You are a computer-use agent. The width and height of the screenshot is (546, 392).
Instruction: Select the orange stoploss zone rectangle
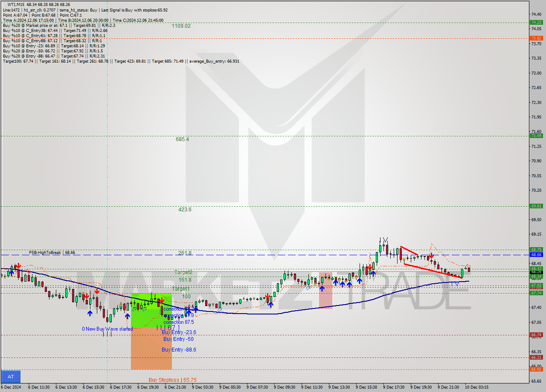(x=151, y=348)
